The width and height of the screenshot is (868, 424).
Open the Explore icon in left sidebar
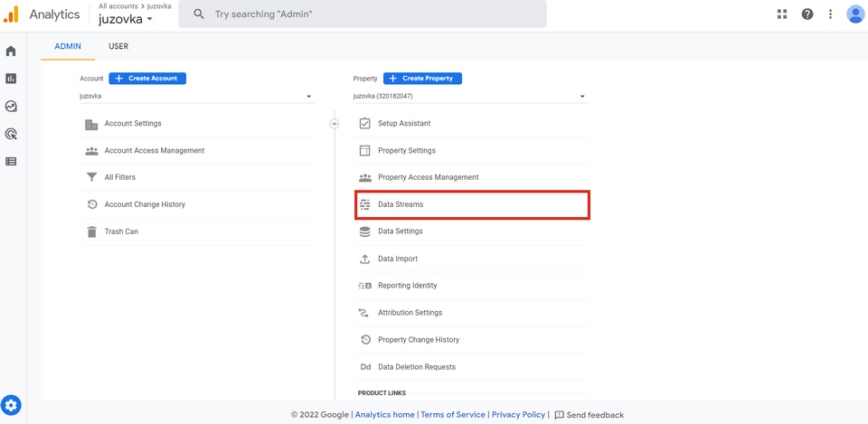(x=11, y=107)
